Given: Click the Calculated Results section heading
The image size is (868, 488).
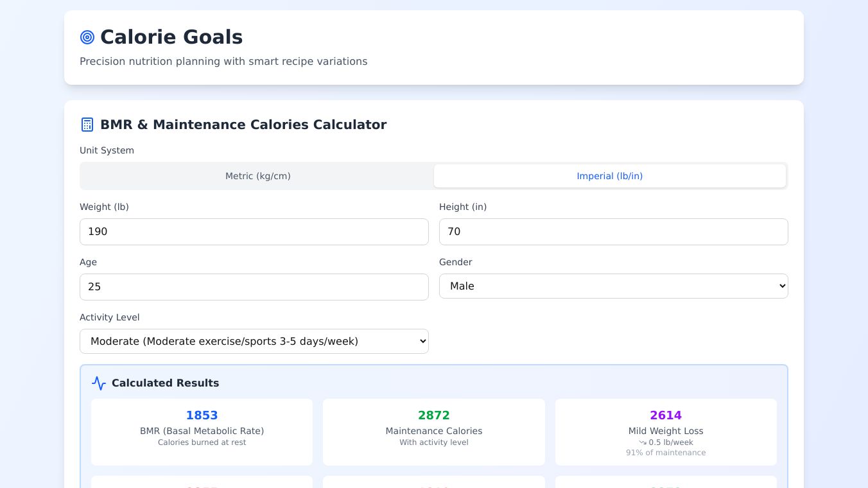Looking at the screenshot, I should tap(165, 383).
